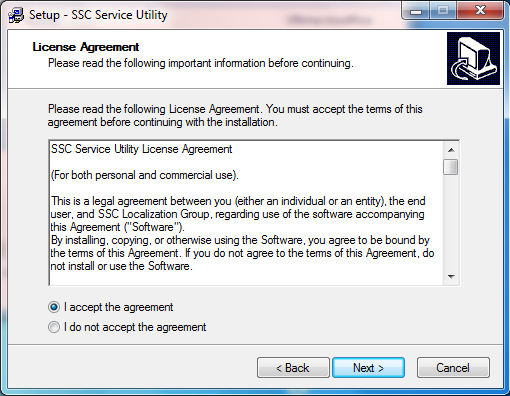The width and height of the screenshot is (510, 396).
Task: Choose 'I do not accept the agreement' radio
Action: click(54, 327)
